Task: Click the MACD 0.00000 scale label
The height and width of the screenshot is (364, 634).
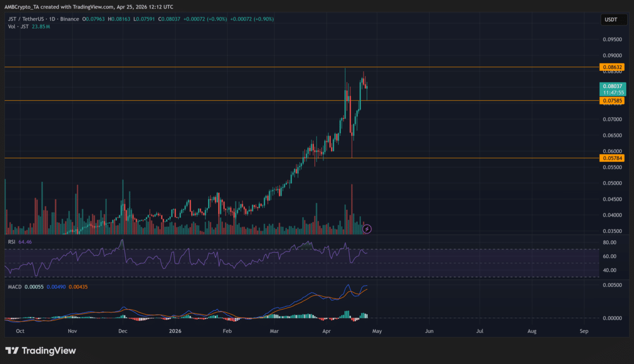Action: [x=611, y=318]
